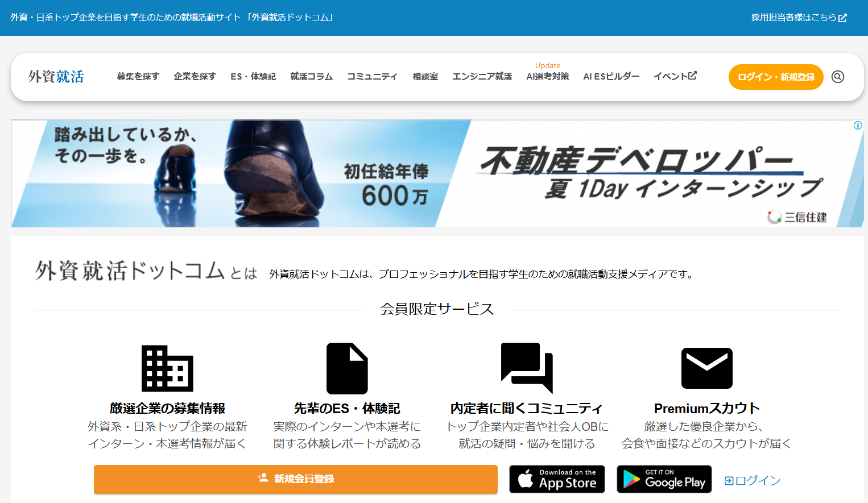This screenshot has width=868, height=503.
Task: Click the 新規会員登録 orange button
Action: pyautogui.click(x=295, y=479)
